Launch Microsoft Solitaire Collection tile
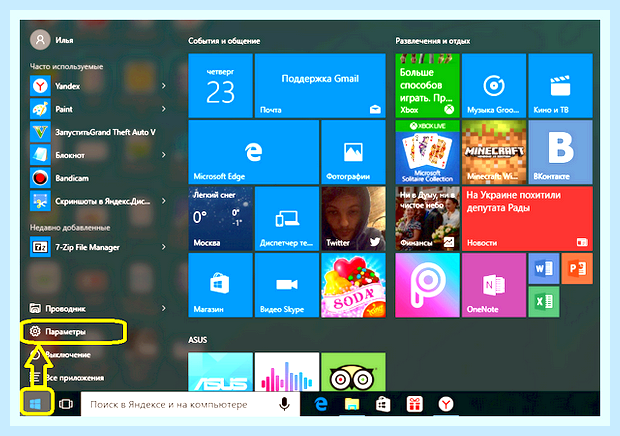This screenshot has width=620, height=436. point(427,152)
